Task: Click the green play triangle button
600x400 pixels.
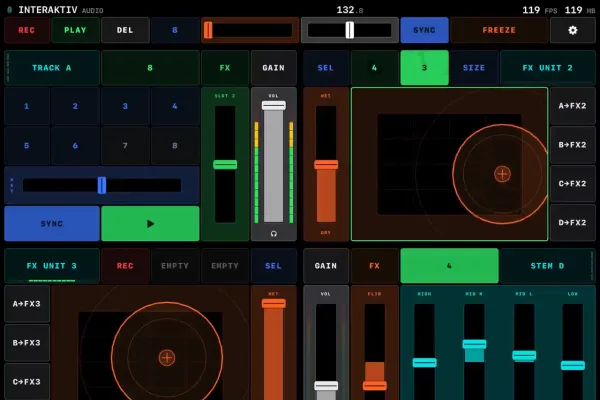Action: pos(150,224)
